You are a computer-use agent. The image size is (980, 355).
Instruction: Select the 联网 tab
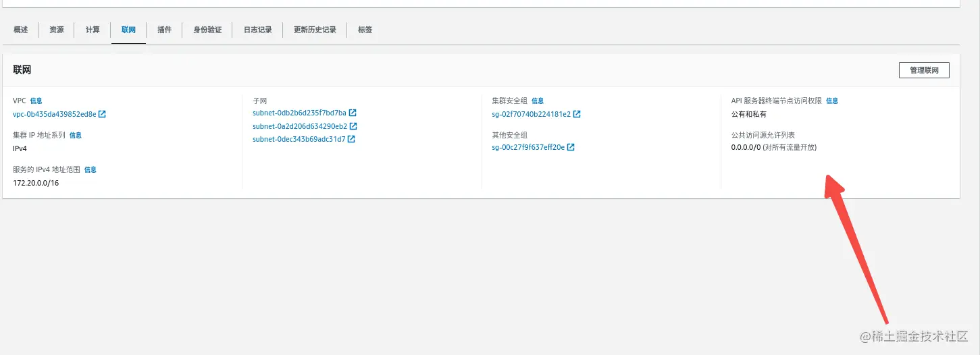coord(128,30)
